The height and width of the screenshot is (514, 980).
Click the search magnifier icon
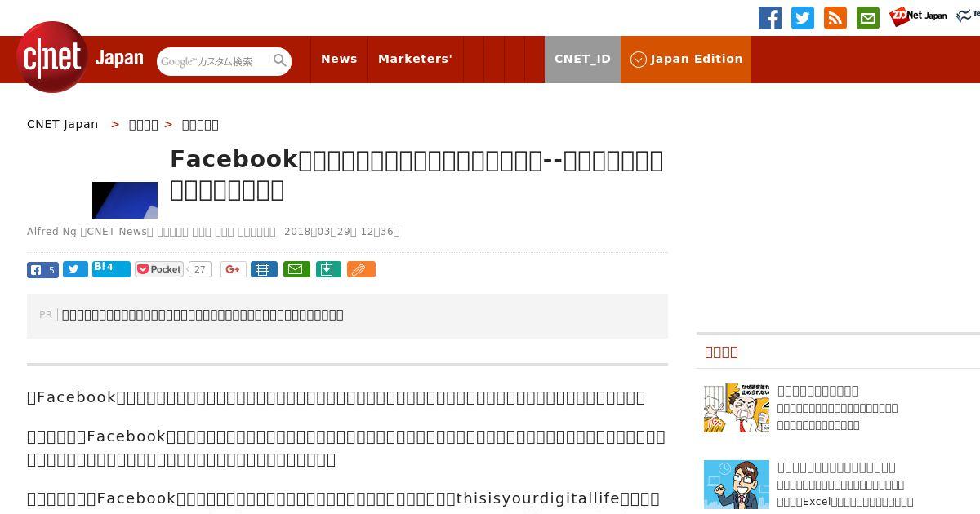coord(280,61)
